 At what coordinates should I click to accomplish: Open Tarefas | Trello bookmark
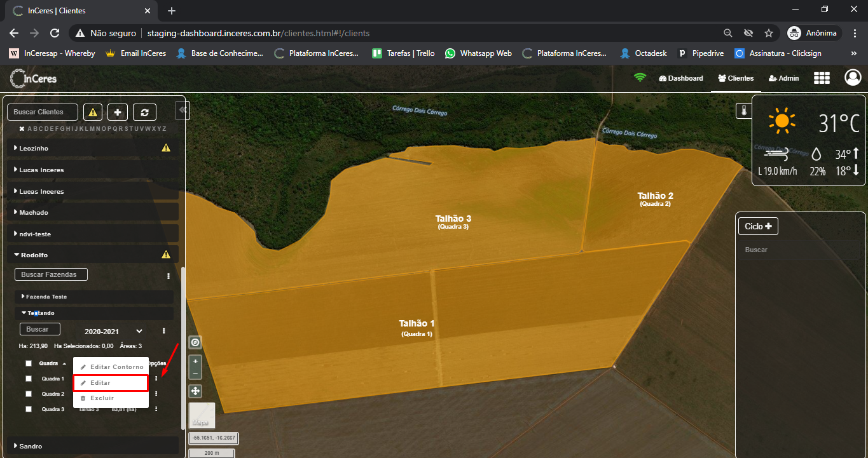pos(403,53)
